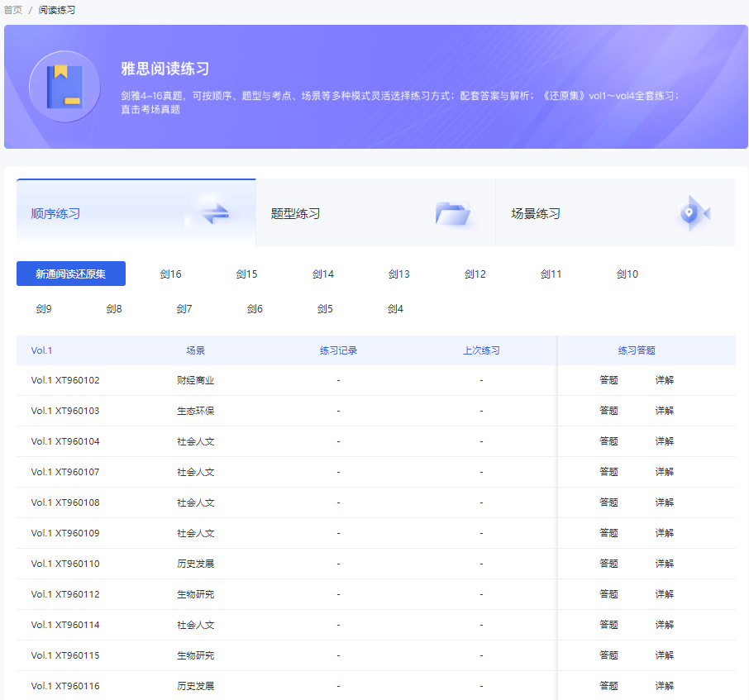This screenshot has height=700, width=749.
Task: Pick the 剑8 book filter
Action: point(114,309)
